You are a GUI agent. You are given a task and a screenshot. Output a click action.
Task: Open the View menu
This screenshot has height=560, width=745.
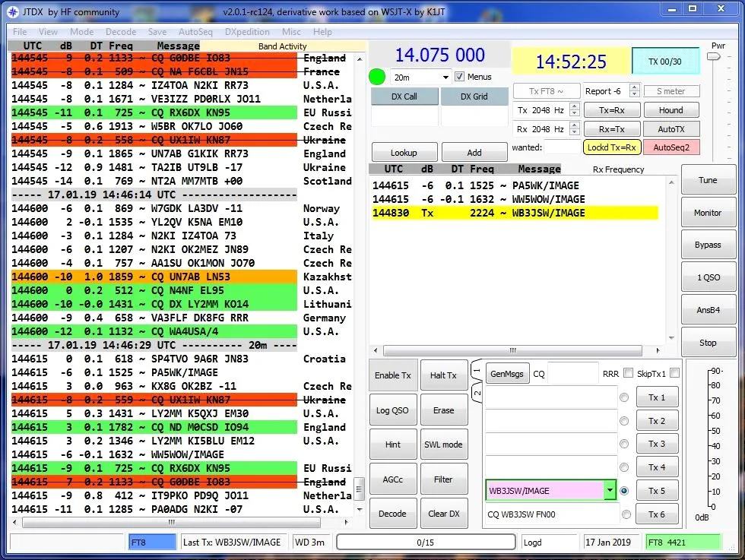pos(48,32)
